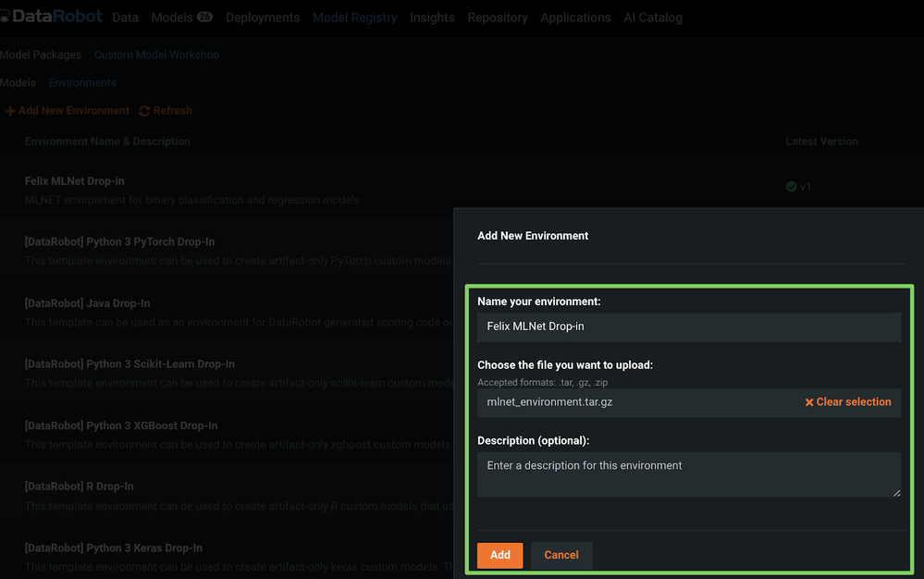Click the uploaded mlnet_environment.tar.gz file field
This screenshot has width=924, height=579.
638,402
